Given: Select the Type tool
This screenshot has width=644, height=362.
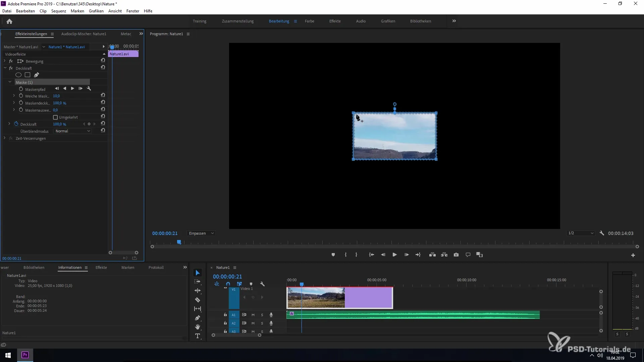Looking at the screenshot, I should click(198, 336).
